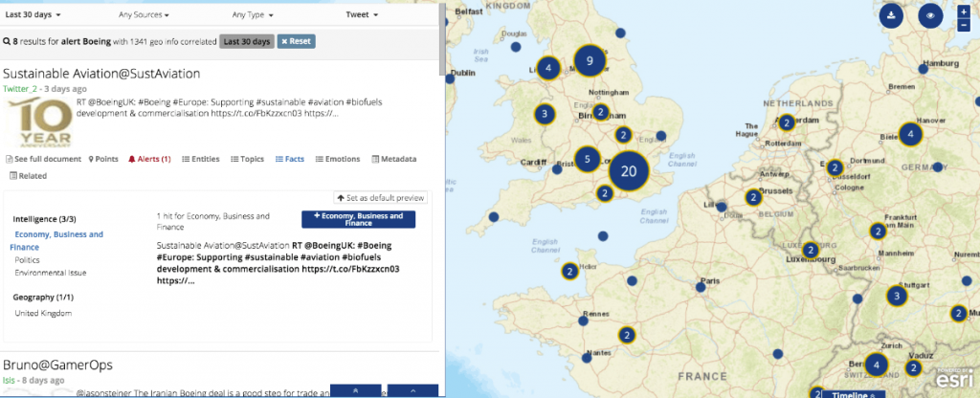Click the map download icon button
Screen dimensions: 980x398
[891, 16]
